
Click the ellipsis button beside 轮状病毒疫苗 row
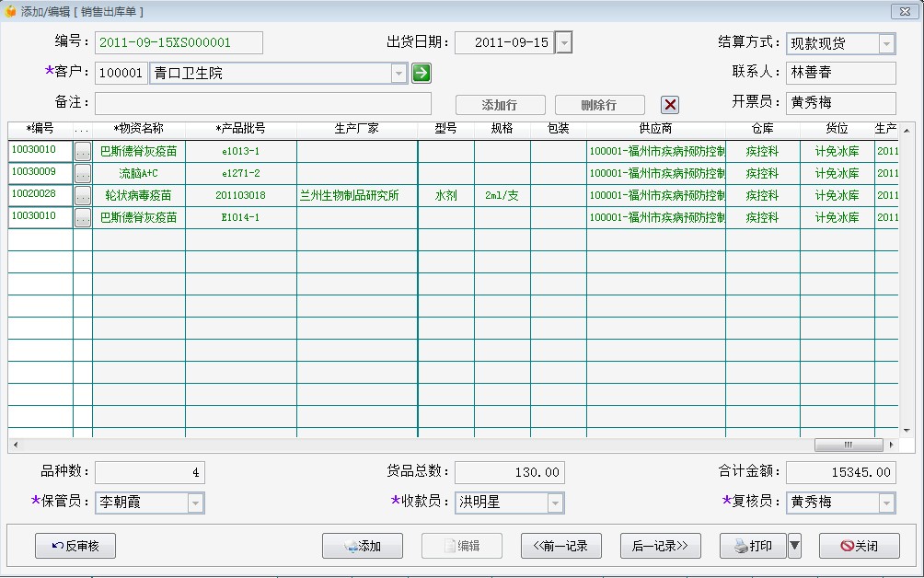point(83,195)
